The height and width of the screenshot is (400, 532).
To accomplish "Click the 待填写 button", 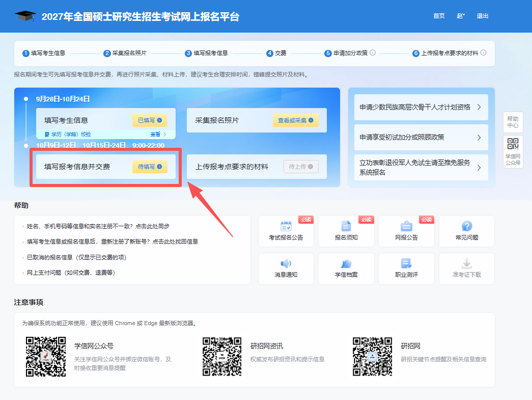I will 150,167.
